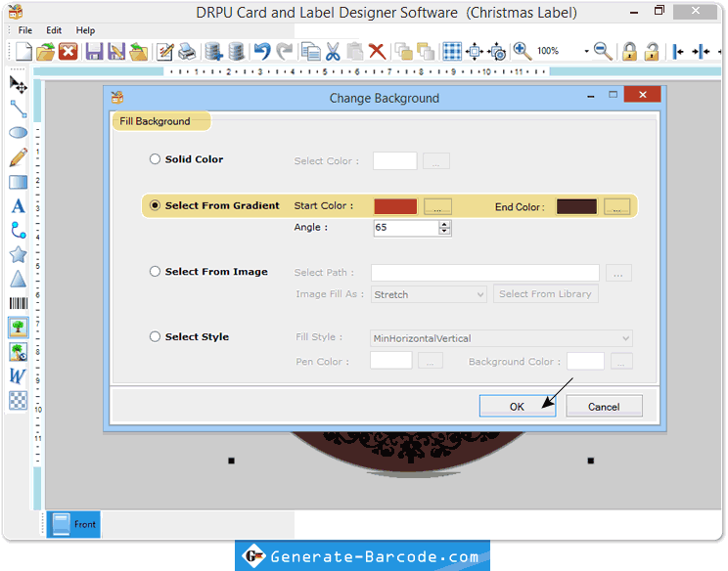Open the Help menu
Viewport: 728px width, 571px height.
tap(85, 30)
